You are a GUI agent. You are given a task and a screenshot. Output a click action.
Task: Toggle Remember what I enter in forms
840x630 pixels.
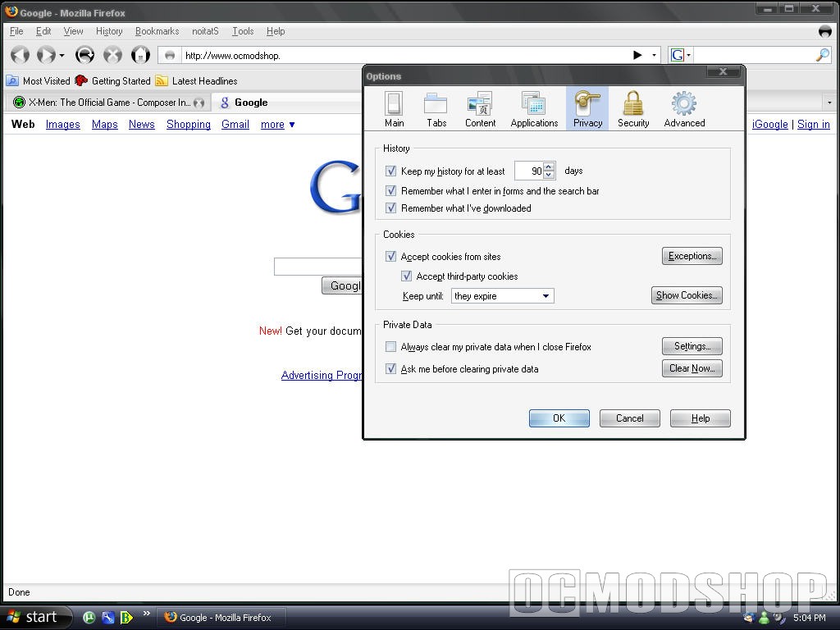click(391, 190)
